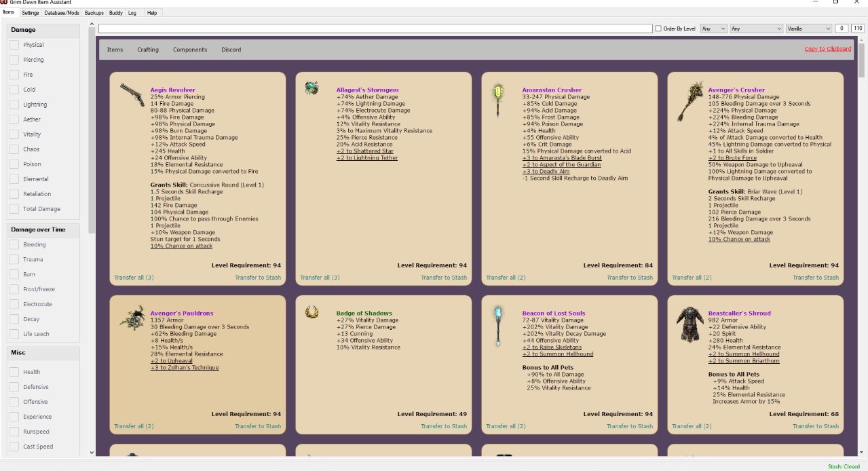Viewport: 868px width, 471px height.
Task: Click the Aegis Revolver item icon
Action: tap(132, 95)
